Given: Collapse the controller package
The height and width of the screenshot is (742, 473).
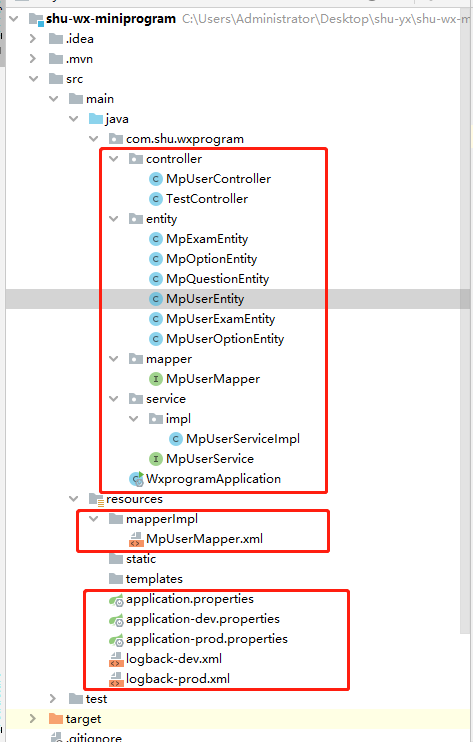Looking at the screenshot, I should point(114,159).
